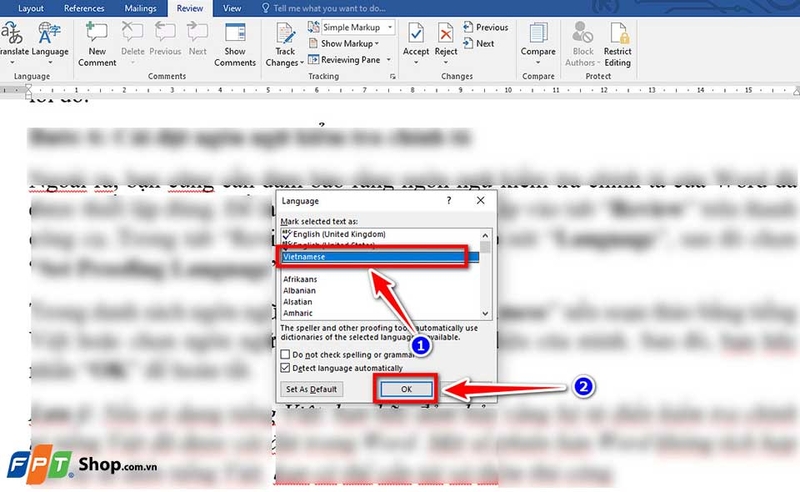Click the language list scroll up arrow
Image resolution: width=800 pixels, height=492 pixels.
[x=485, y=235]
